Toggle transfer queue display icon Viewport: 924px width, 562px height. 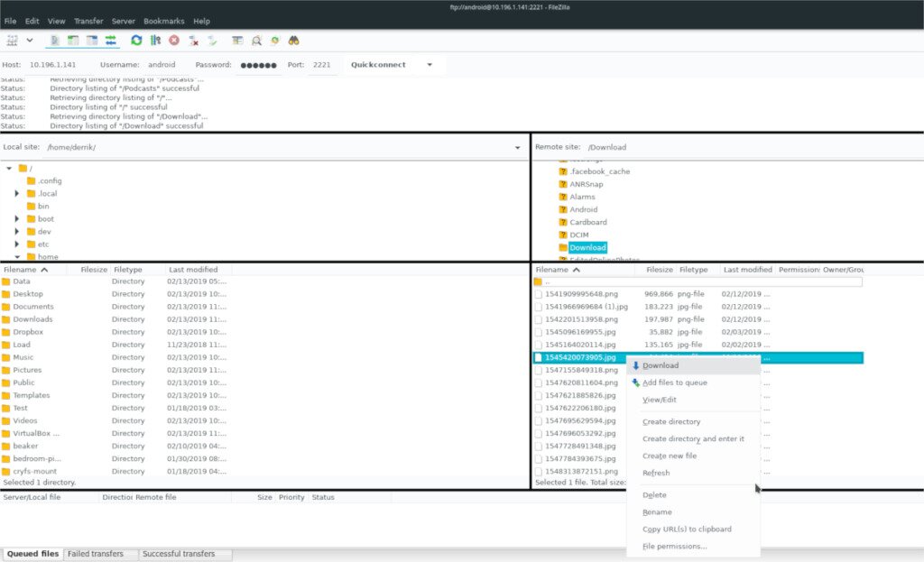click(111, 41)
